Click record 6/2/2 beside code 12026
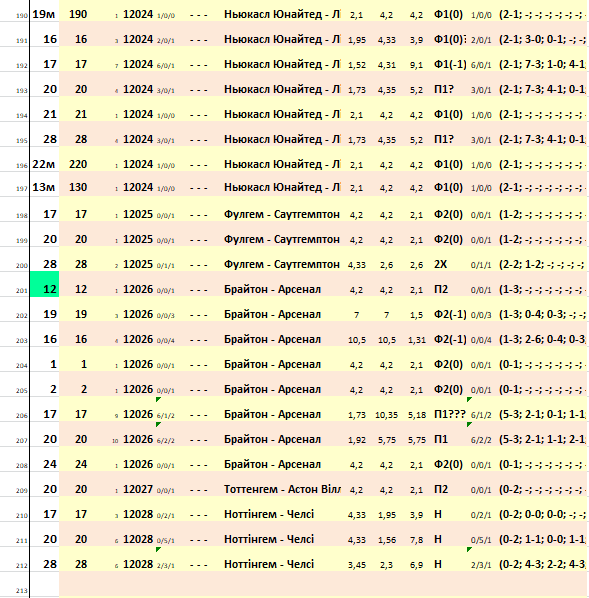 (166, 440)
